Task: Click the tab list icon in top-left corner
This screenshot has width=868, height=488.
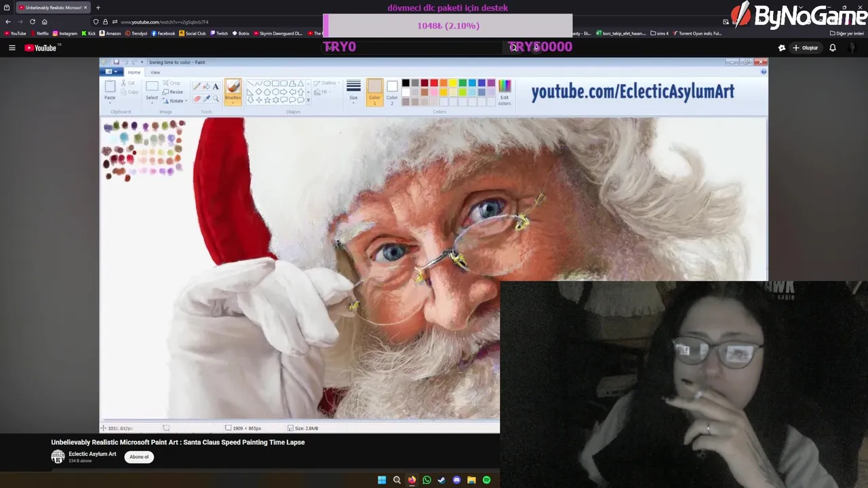Action: point(7,7)
